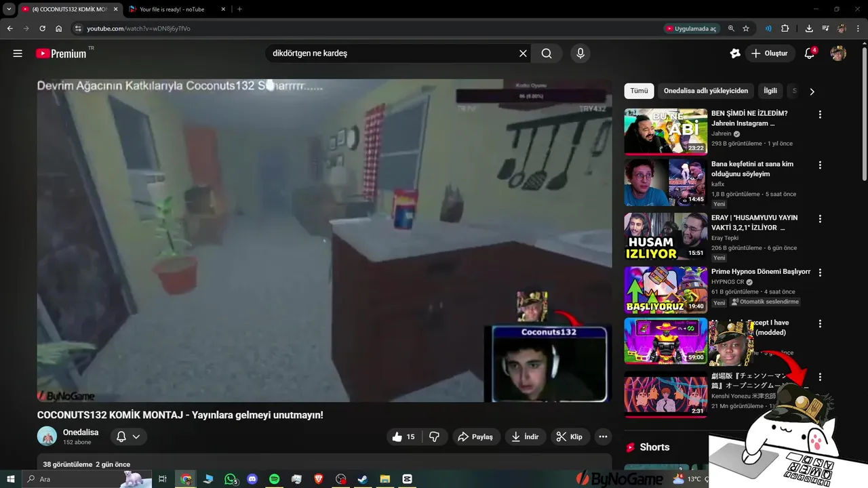This screenshot has height=488, width=868.
Task: Reload the current page
Action: (x=42, y=28)
